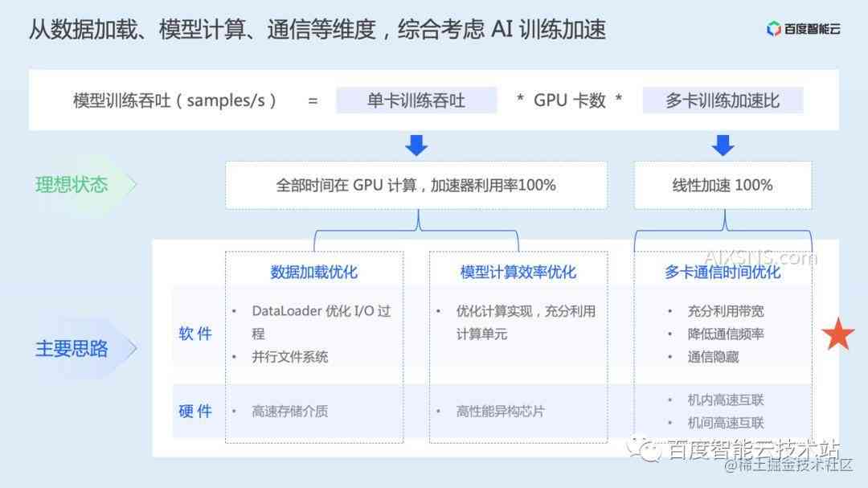Click 模型训练吞吐 (samples/s) text
This screenshot has height=488, width=868.
click(x=175, y=100)
